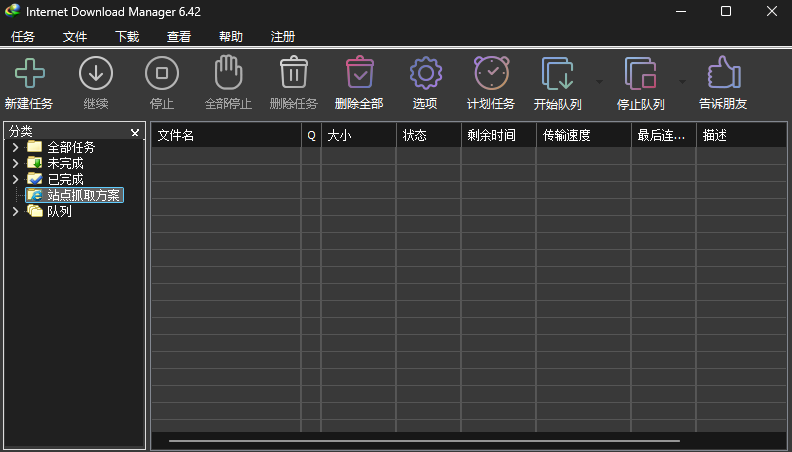
Task: Open the 文件 menu
Action: (75, 36)
